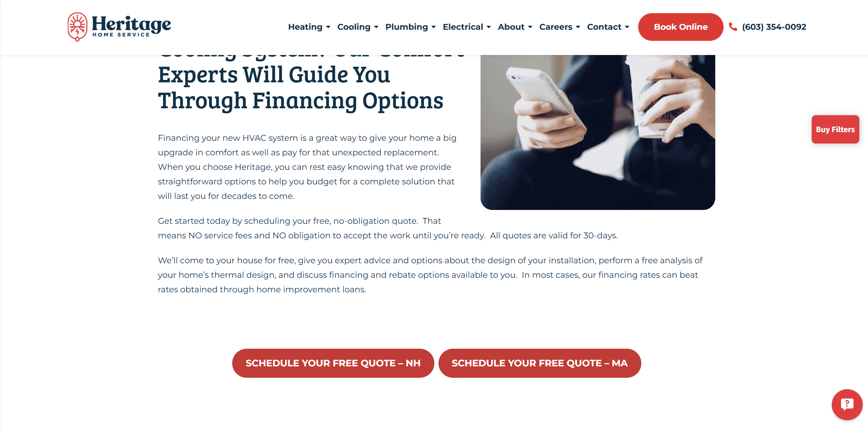
Task: Click Schedule Your Free Quote NH button
Action: pos(333,363)
